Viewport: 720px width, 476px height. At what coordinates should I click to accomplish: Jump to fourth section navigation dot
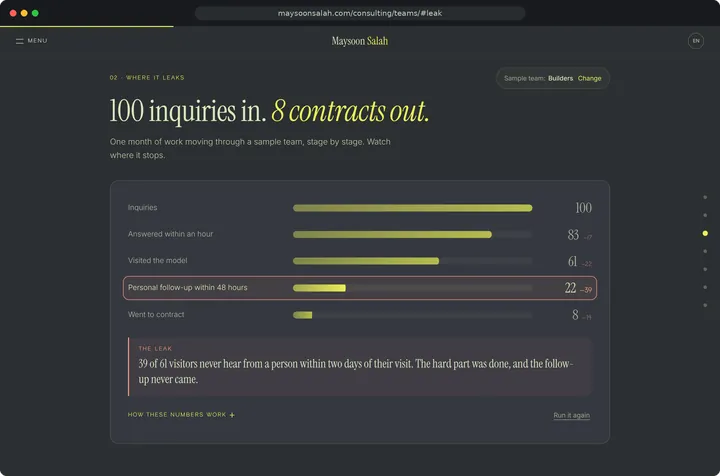(705, 251)
